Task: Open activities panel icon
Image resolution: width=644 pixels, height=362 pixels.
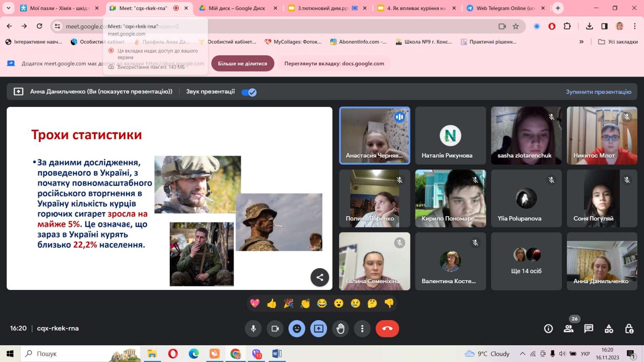Action: (x=609, y=329)
